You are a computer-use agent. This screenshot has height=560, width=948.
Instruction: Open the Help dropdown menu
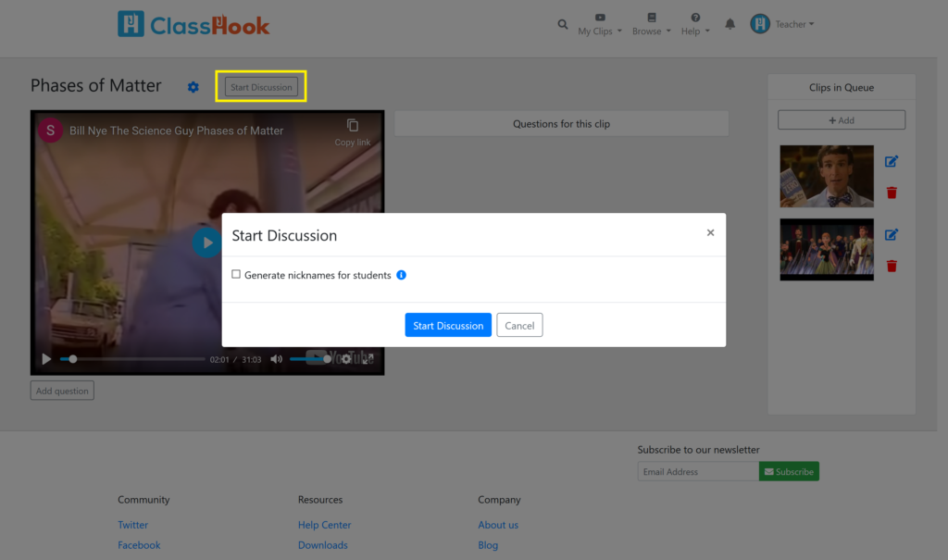(x=694, y=25)
